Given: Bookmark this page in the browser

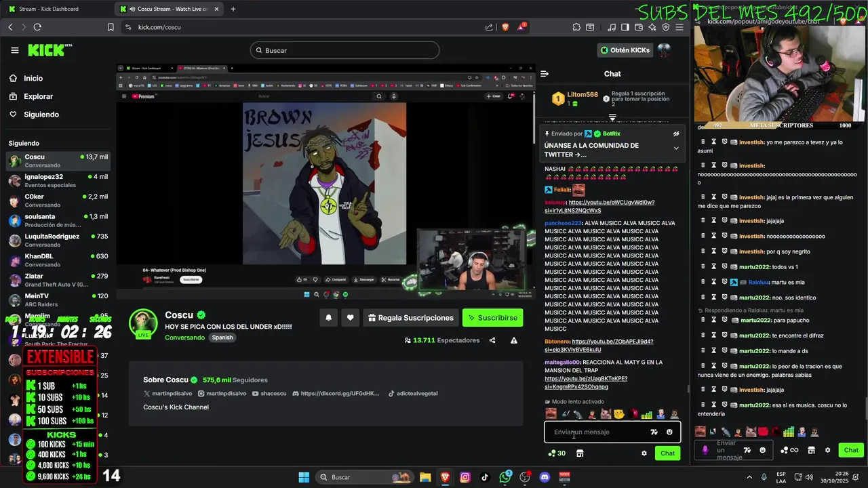Looking at the screenshot, I should [111, 27].
